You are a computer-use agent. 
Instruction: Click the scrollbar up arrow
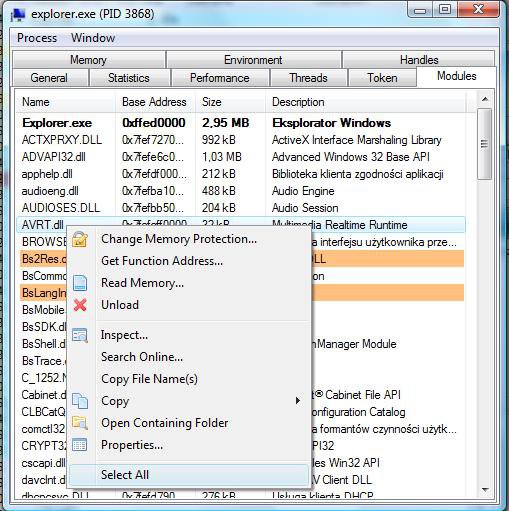(485, 99)
